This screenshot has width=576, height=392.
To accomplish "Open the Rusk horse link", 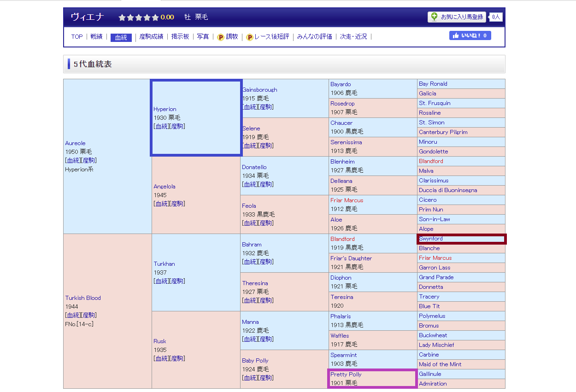I will (x=159, y=341).
